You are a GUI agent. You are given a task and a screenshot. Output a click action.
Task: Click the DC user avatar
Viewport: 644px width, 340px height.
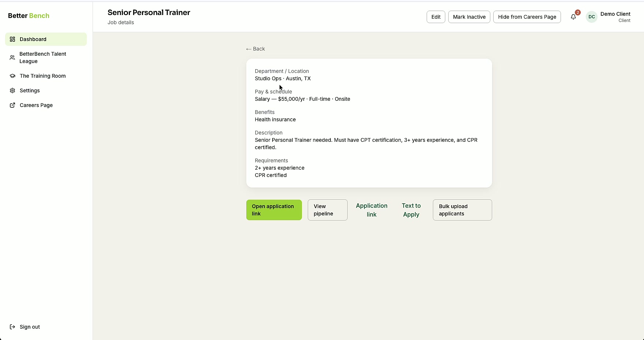point(592,17)
